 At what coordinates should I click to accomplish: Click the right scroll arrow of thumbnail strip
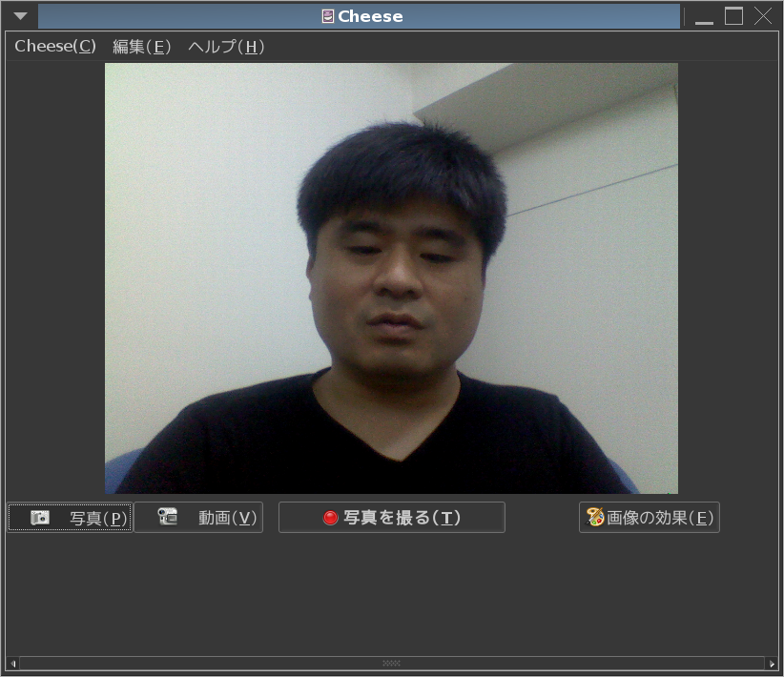click(772, 664)
